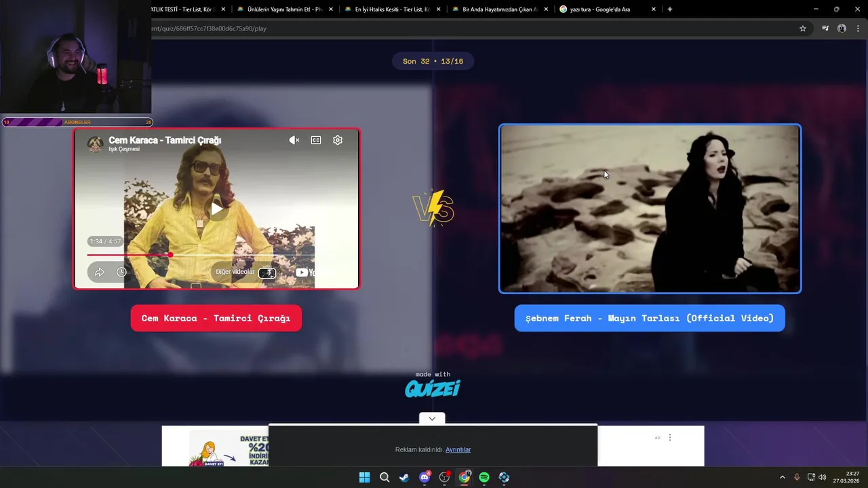Open Steam from the taskbar

pos(404,477)
